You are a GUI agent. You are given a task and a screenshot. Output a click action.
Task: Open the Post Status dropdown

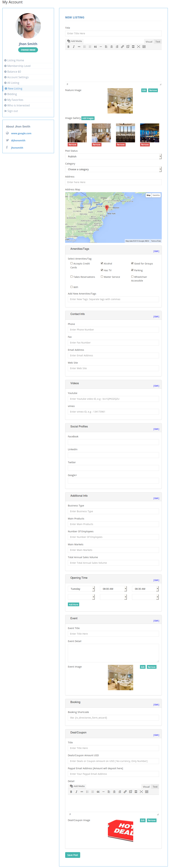point(113,156)
